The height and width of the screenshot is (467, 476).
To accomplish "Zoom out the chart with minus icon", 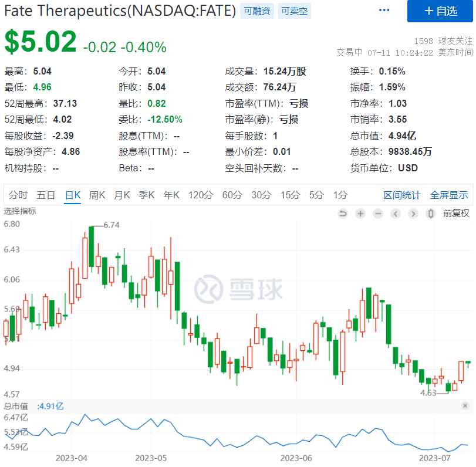I will click(378, 214).
